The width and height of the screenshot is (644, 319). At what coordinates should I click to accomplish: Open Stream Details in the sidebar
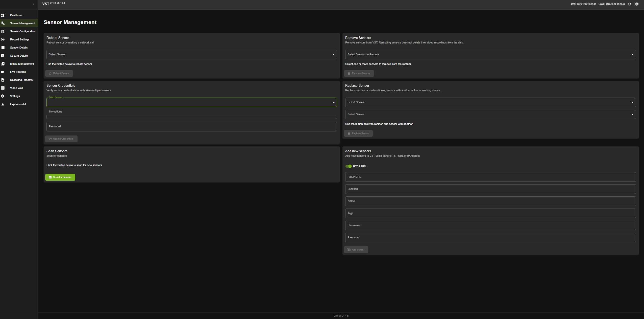click(19, 56)
